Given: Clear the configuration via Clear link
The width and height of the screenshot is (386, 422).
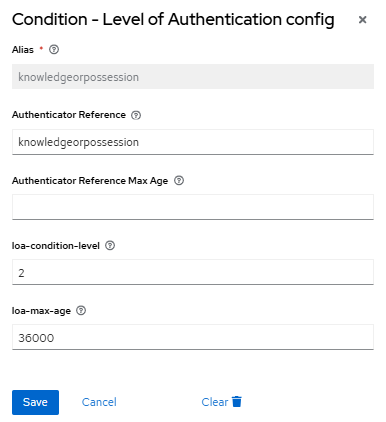Looking at the screenshot, I should click(215, 402).
